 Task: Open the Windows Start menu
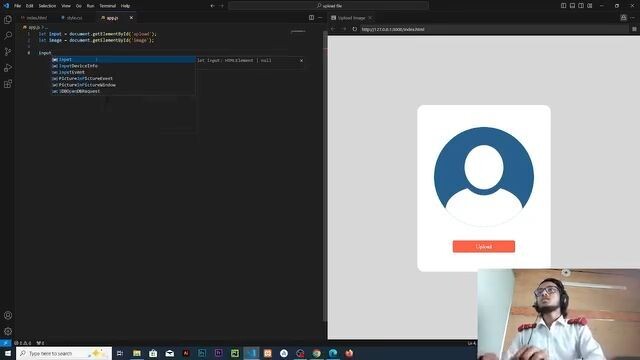pyautogui.click(x=8, y=353)
